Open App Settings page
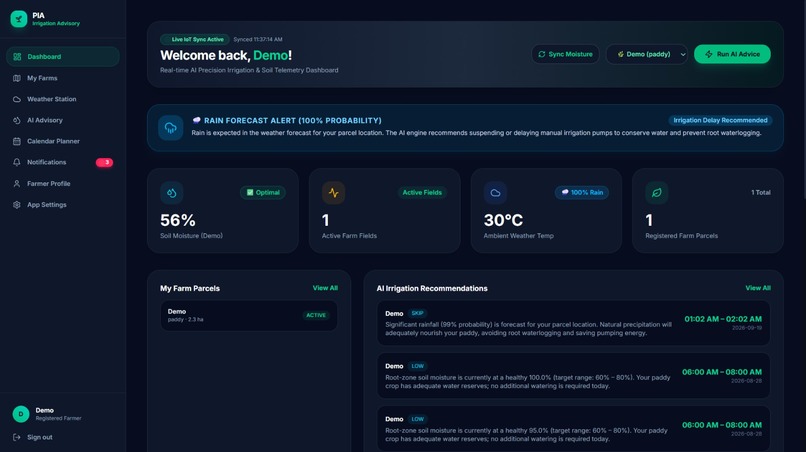This screenshot has width=806, height=452. 63,205
